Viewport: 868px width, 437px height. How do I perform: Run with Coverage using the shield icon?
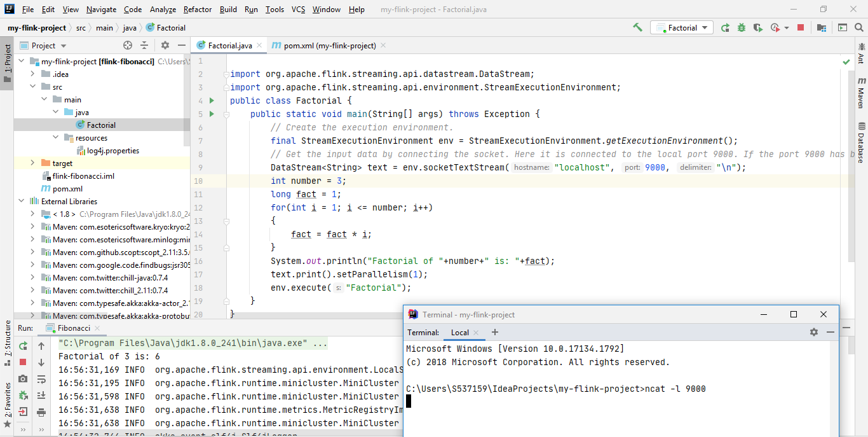click(758, 27)
